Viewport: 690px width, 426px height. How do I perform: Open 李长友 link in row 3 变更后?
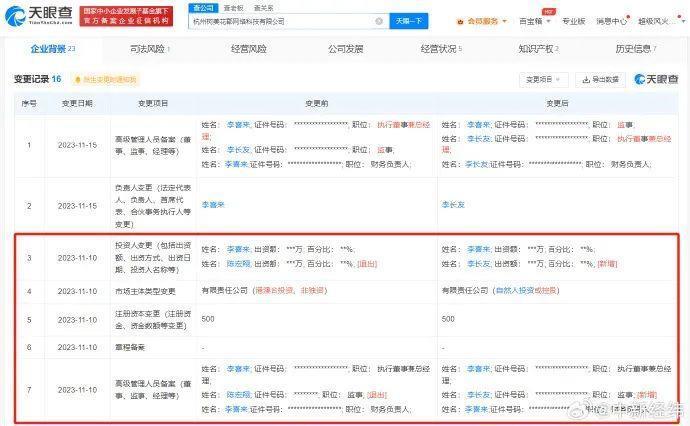479,264
